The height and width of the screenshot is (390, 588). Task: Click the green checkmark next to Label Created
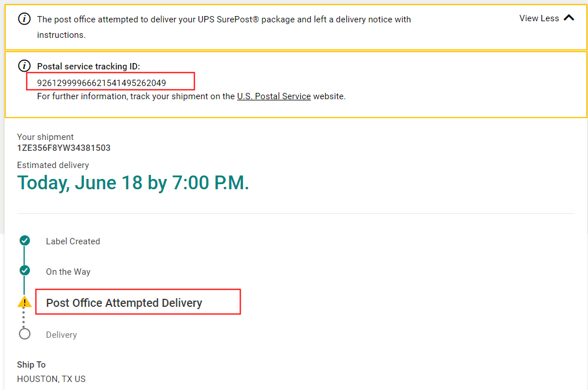pyautogui.click(x=24, y=240)
